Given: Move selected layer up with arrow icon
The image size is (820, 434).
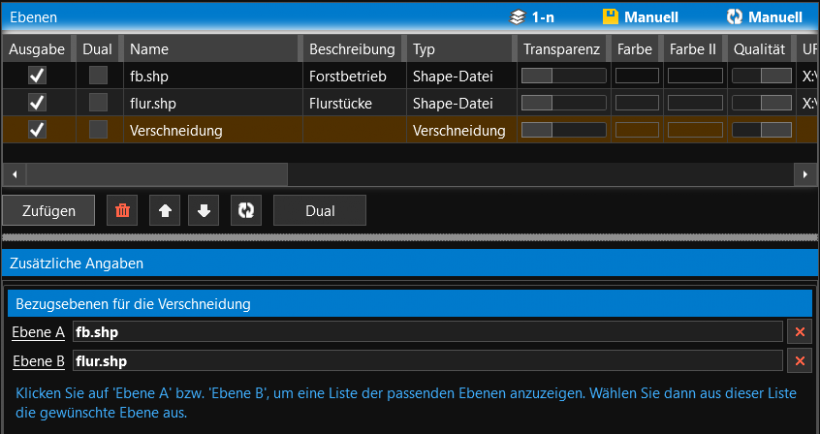Looking at the screenshot, I should (164, 211).
